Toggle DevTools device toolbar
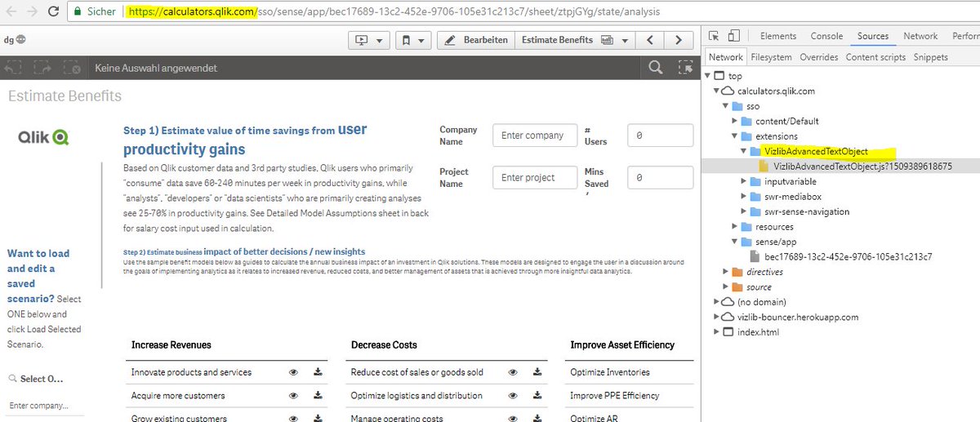This screenshot has height=422, width=980. coord(734,36)
